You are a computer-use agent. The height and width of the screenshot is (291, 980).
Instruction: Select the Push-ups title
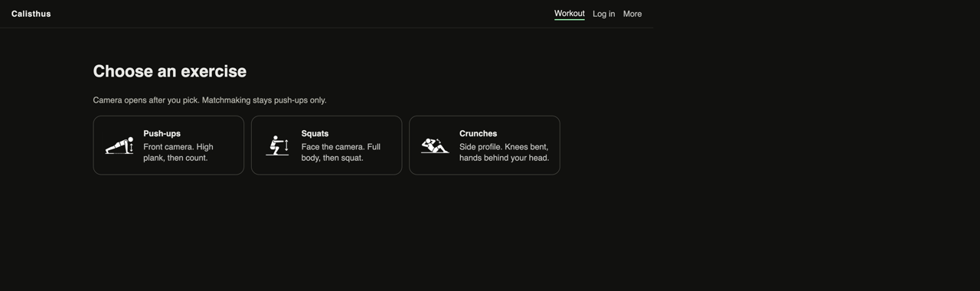pyautogui.click(x=162, y=133)
